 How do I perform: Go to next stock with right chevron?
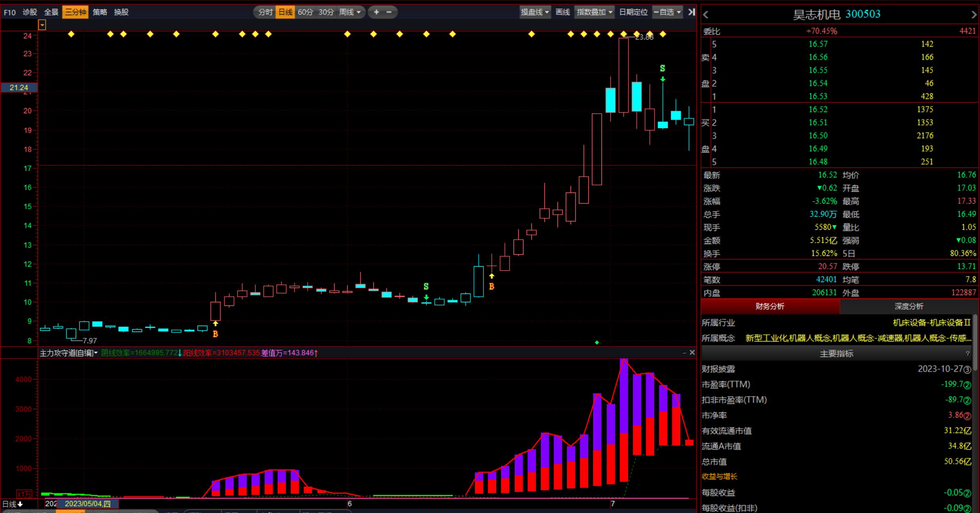coord(974,15)
